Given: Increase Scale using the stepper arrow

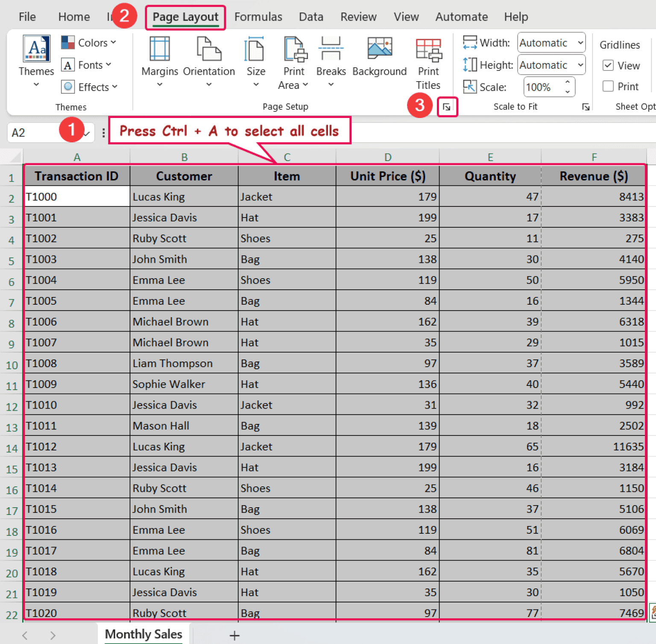Looking at the screenshot, I should (x=568, y=82).
